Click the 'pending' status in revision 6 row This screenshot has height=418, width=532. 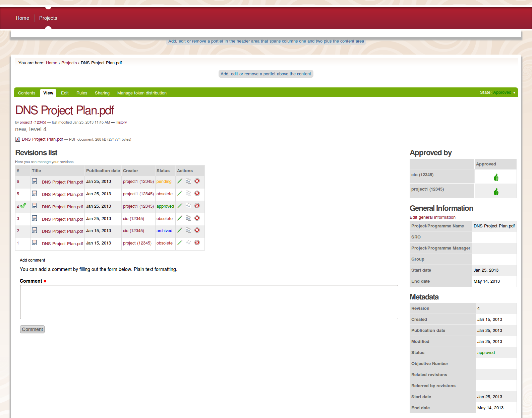(164, 182)
